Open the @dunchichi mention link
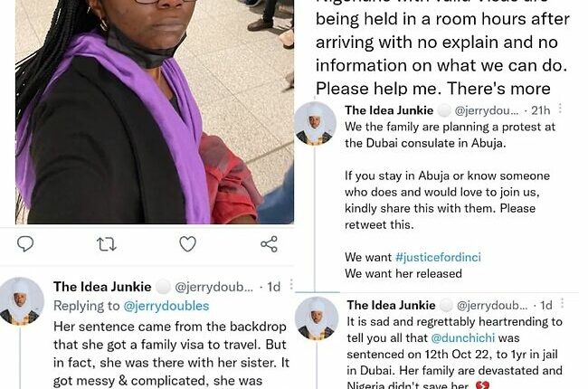588x389 pixels. [x=463, y=338]
